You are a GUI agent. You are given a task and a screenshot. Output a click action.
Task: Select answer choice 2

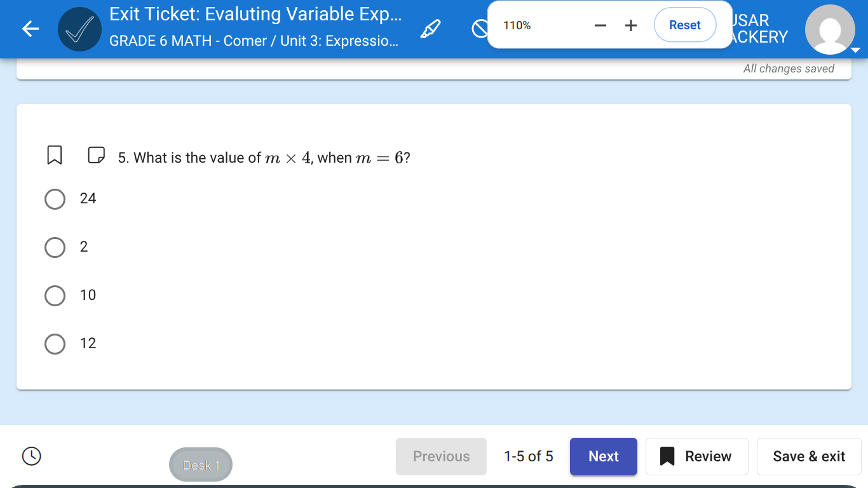(x=55, y=247)
